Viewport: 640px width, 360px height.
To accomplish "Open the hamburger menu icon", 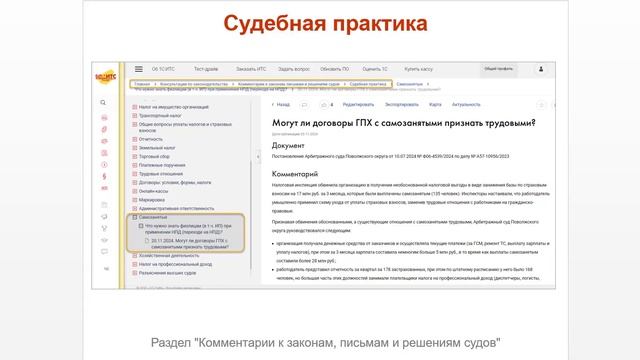I will pyautogui.click(x=139, y=69).
